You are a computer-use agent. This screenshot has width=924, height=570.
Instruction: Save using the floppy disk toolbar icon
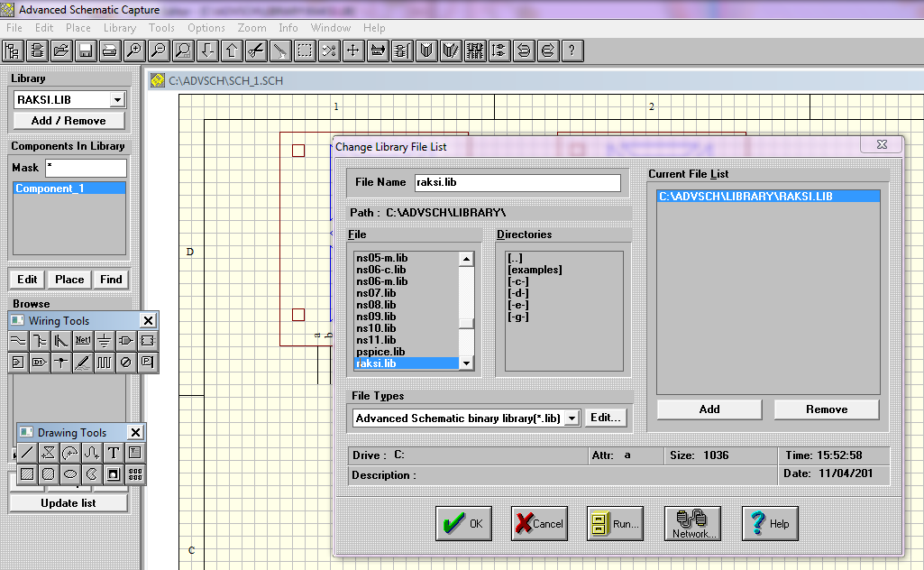[x=86, y=51]
